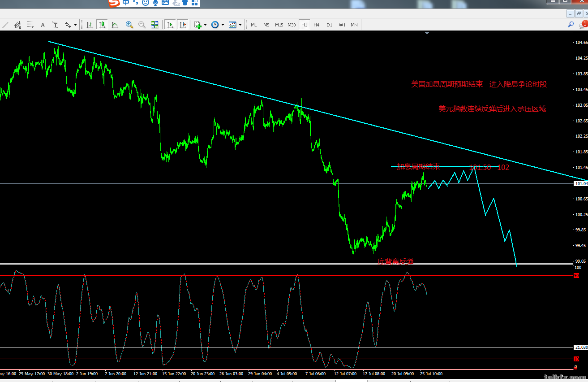Viewport: 588px width, 382px height.
Task: Switch to the M30 timeframe
Action: coord(292,25)
